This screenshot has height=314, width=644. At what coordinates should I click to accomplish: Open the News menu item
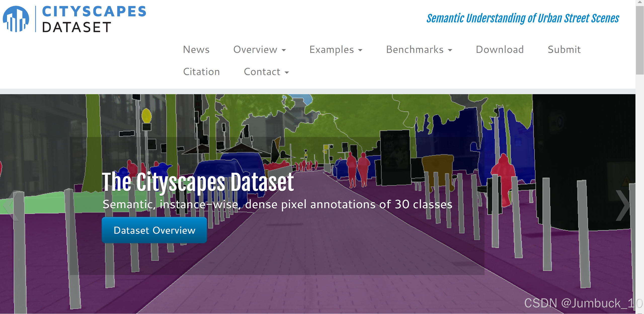196,50
